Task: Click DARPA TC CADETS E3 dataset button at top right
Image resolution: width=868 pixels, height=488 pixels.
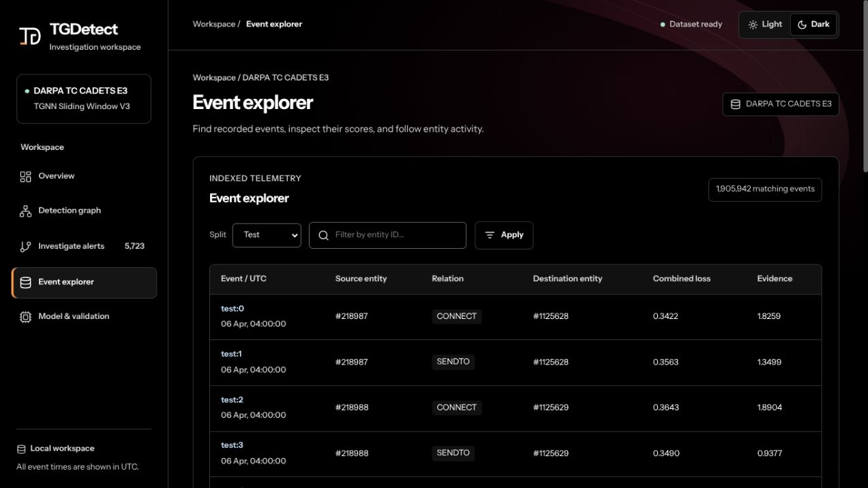Action: tap(781, 104)
